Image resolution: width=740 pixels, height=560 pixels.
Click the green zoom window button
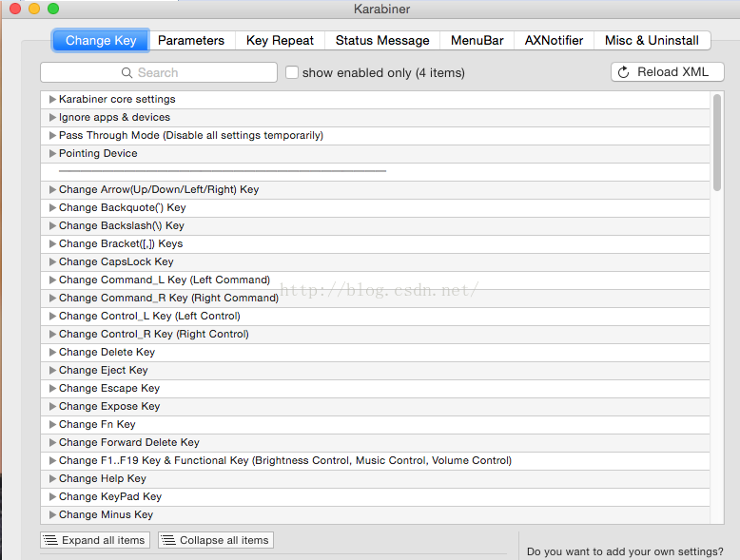[53, 9]
